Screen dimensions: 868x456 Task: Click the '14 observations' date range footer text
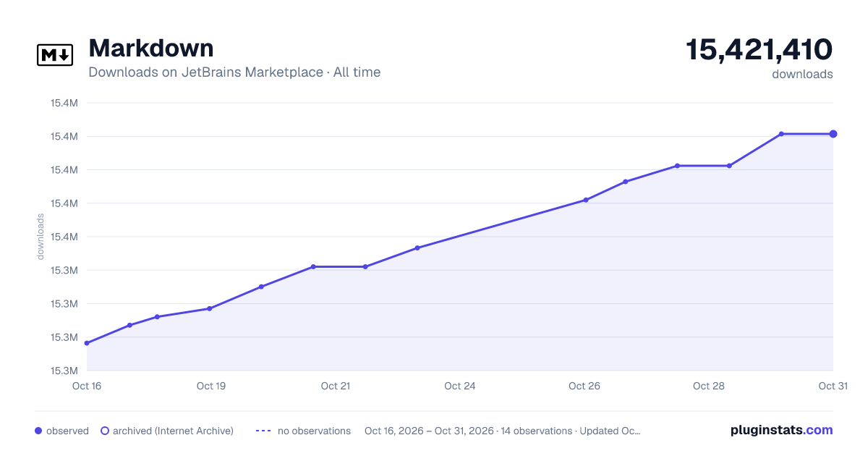tap(503, 431)
